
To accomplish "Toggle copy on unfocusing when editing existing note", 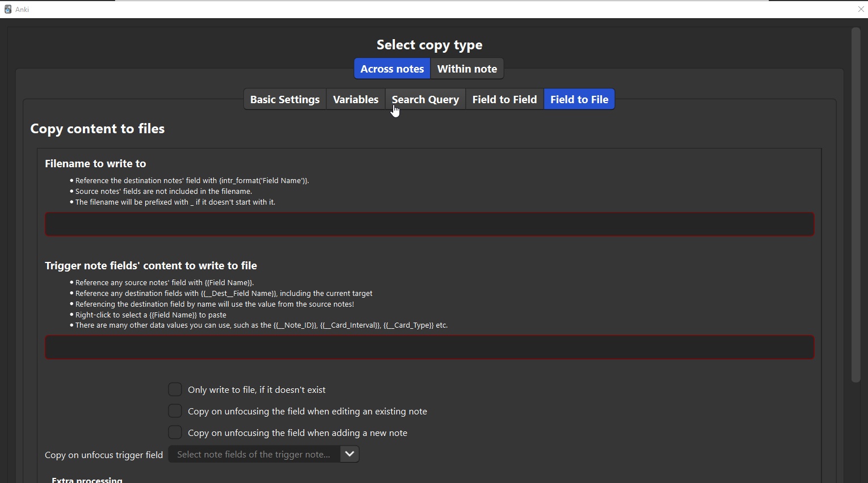I will pos(175,411).
